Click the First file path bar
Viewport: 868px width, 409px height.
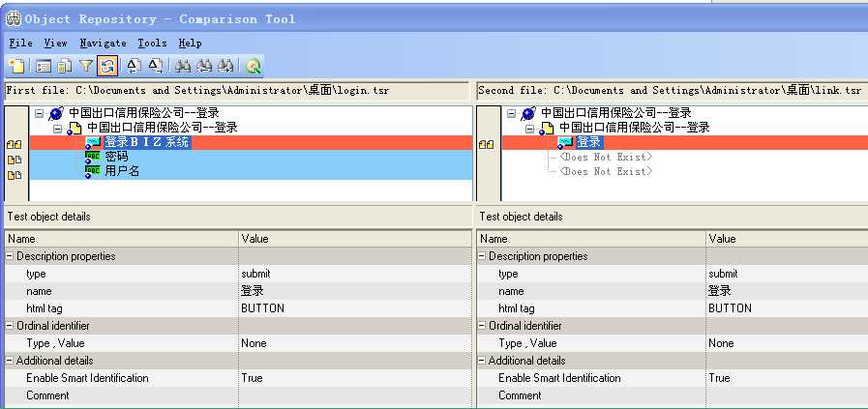coord(237,90)
